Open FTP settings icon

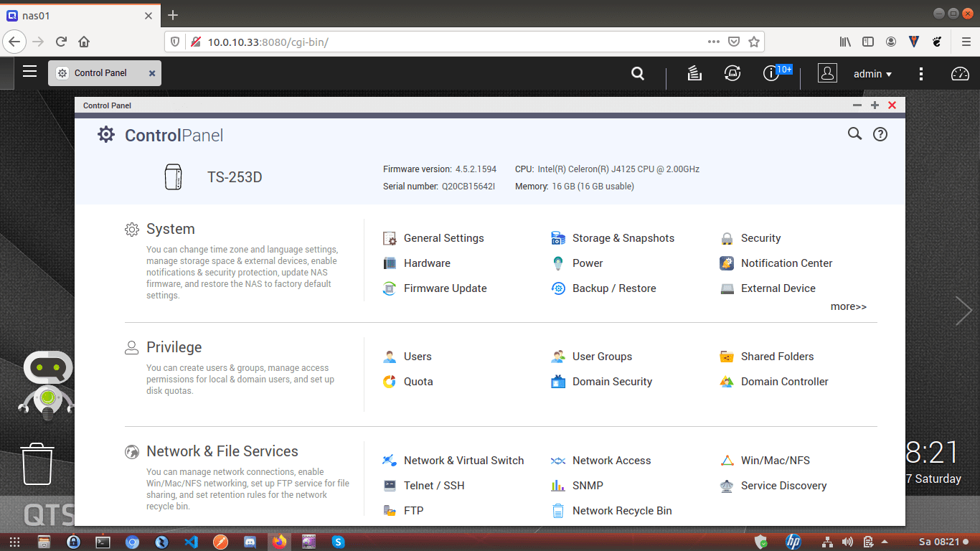click(390, 511)
